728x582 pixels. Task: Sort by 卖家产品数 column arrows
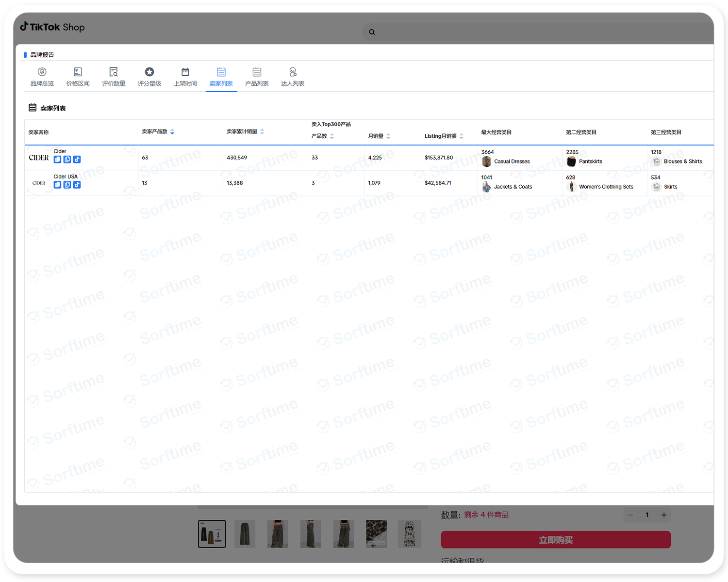(x=172, y=132)
